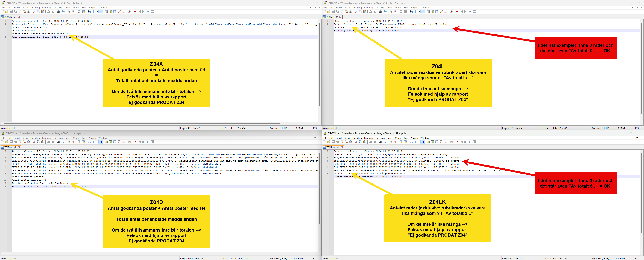Click the Z04L.txt file tab
The width and height of the screenshot is (644, 260).
coord(330,17)
